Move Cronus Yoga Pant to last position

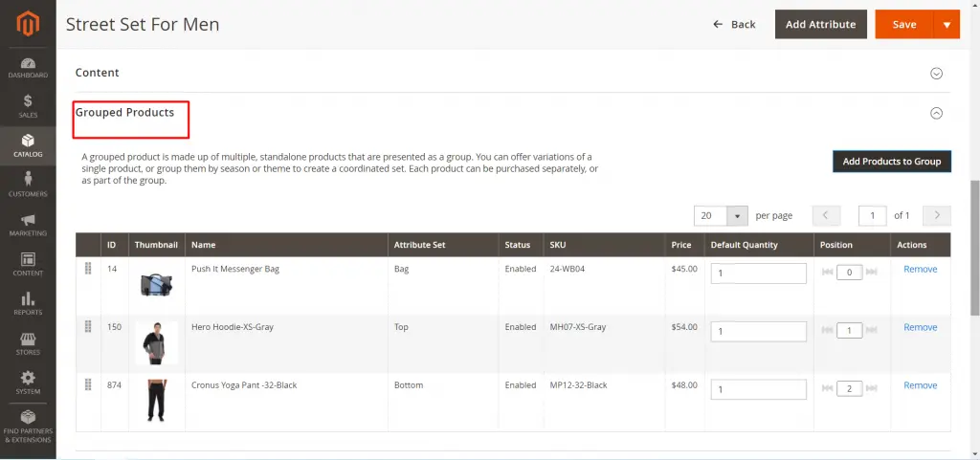click(872, 388)
